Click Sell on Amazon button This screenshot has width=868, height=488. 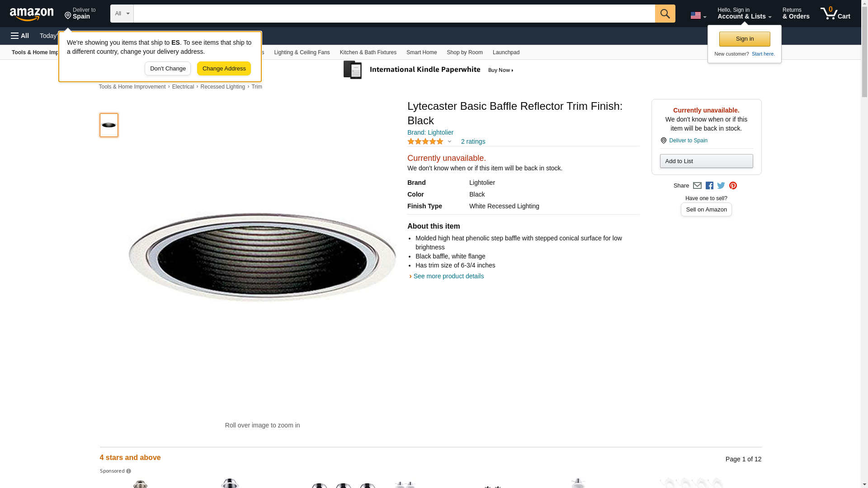coord(706,210)
